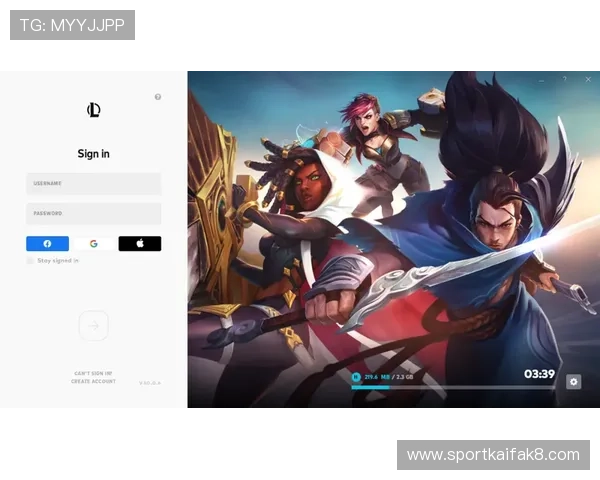Image resolution: width=600 pixels, height=480 pixels.
Task: Open settings gear on the artwork panel
Action: [x=573, y=381]
